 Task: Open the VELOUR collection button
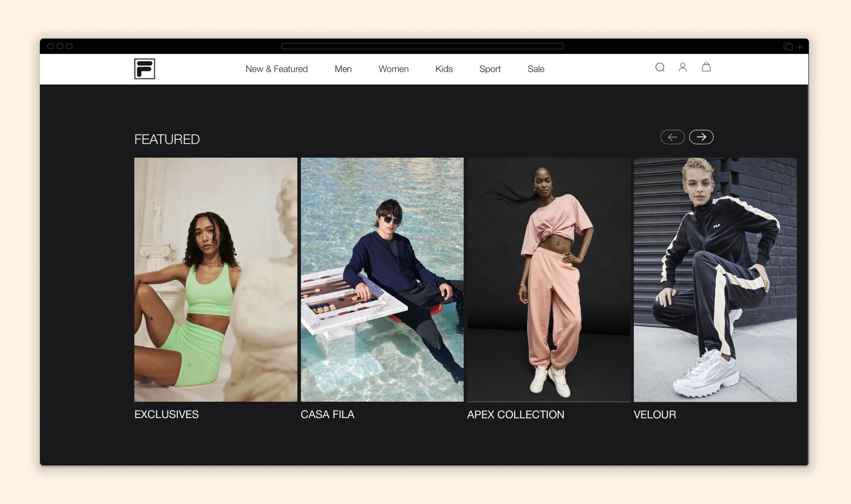(x=656, y=414)
